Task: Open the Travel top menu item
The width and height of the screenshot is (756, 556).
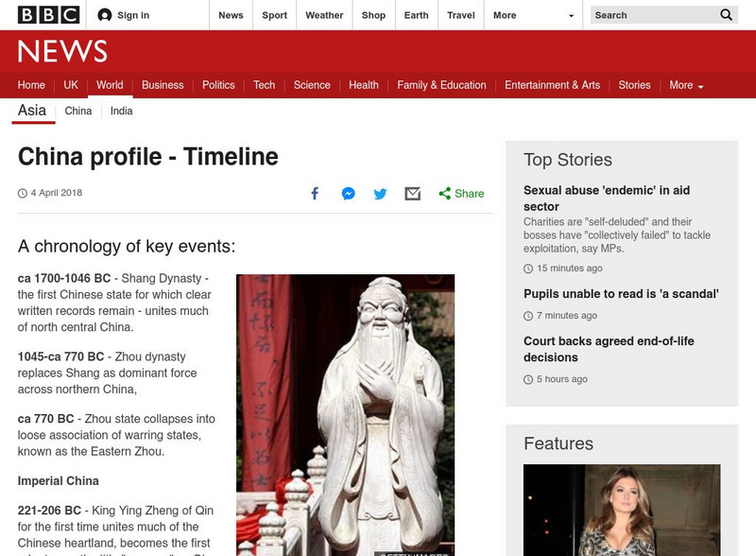Action: [461, 15]
